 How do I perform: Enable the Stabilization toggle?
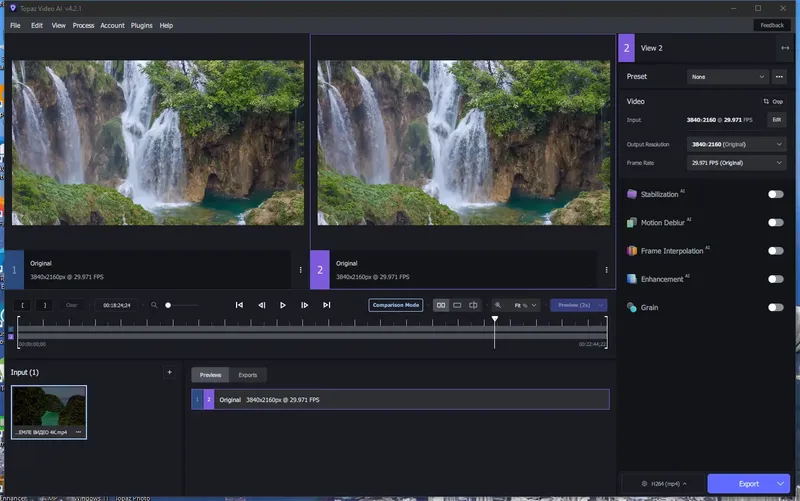[775, 194]
